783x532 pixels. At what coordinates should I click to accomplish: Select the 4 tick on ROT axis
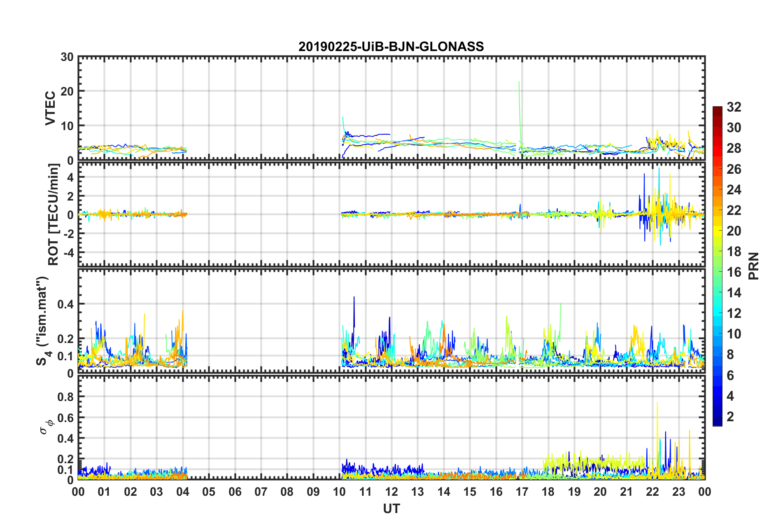click(70, 177)
